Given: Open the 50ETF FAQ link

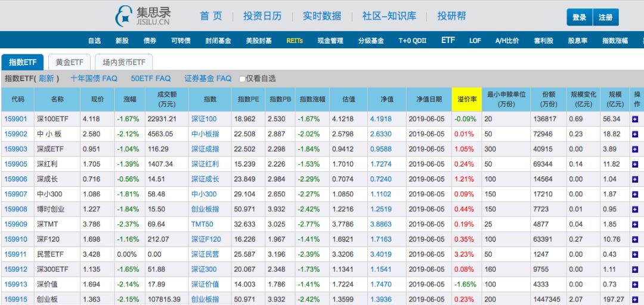Looking at the screenshot, I should [x=151, y=79].
